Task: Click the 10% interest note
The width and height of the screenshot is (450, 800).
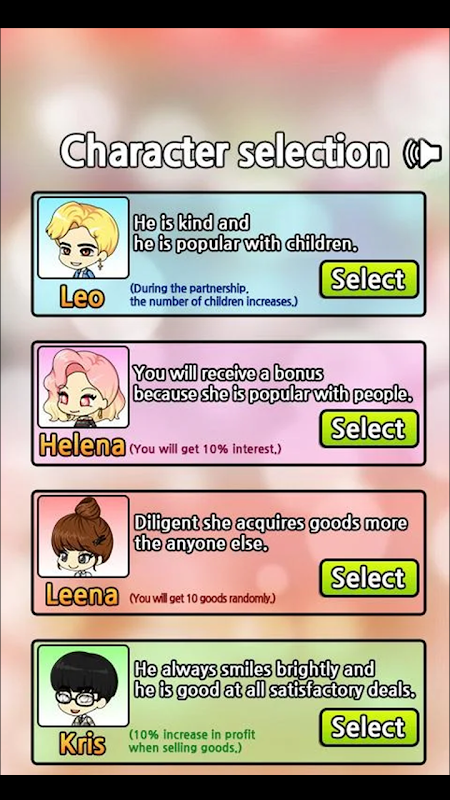Action: 205,450
